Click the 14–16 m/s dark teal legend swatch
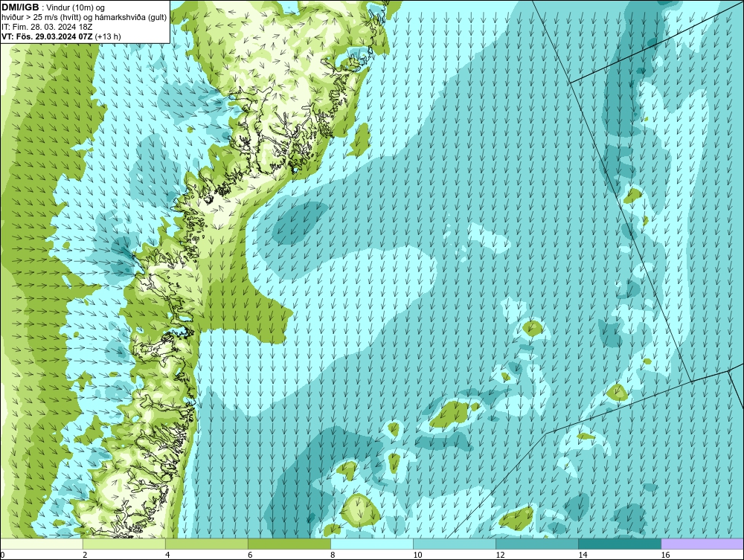 pyautogui.click(x=619, y=544)
